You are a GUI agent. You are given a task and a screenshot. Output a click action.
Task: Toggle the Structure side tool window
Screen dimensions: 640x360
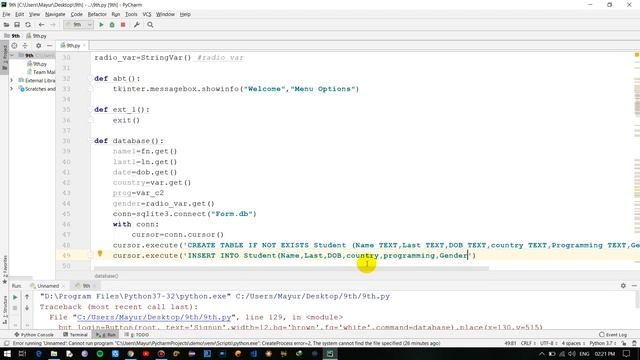pos(4,310)
